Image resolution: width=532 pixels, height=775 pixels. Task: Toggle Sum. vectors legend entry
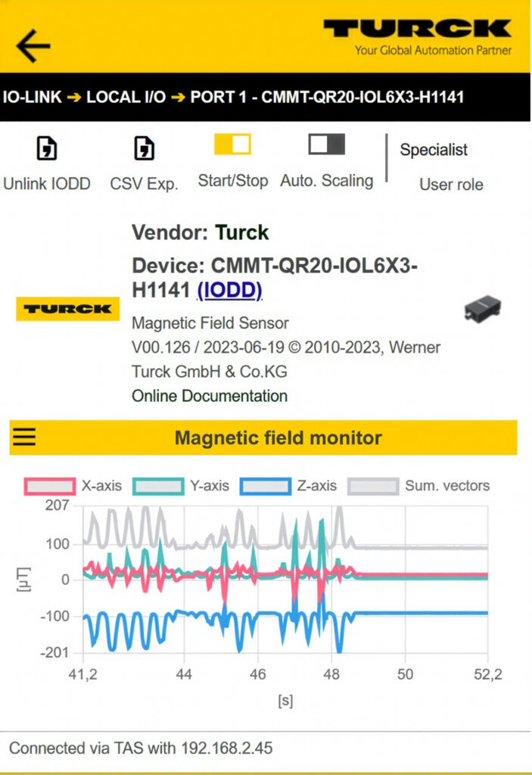click(x=373, y=486)
